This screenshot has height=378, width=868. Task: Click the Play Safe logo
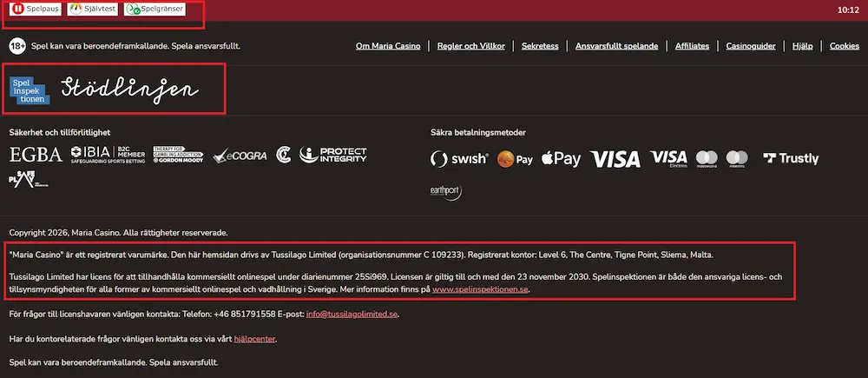coord(29,180)
